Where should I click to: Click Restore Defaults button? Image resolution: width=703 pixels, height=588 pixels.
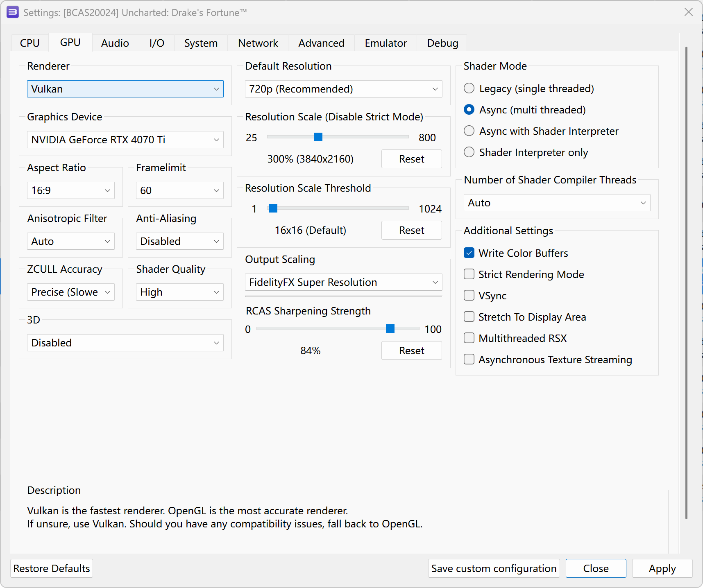[52, 568]
